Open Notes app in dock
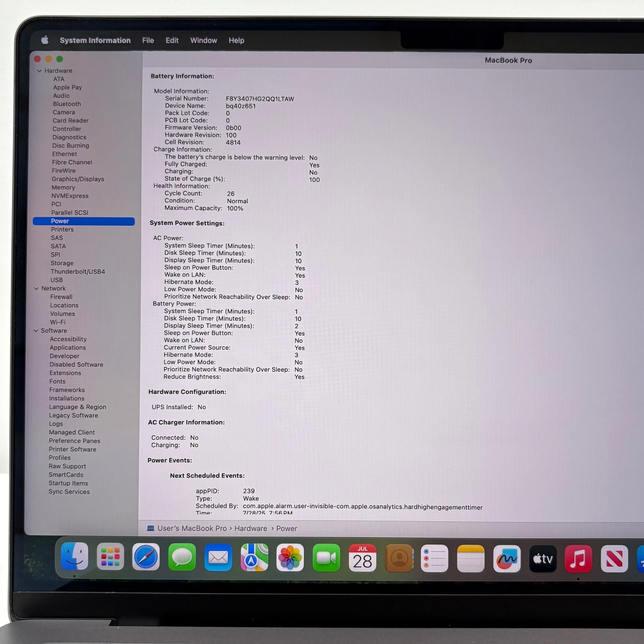644x644 pixels. [x=471, y=559]
